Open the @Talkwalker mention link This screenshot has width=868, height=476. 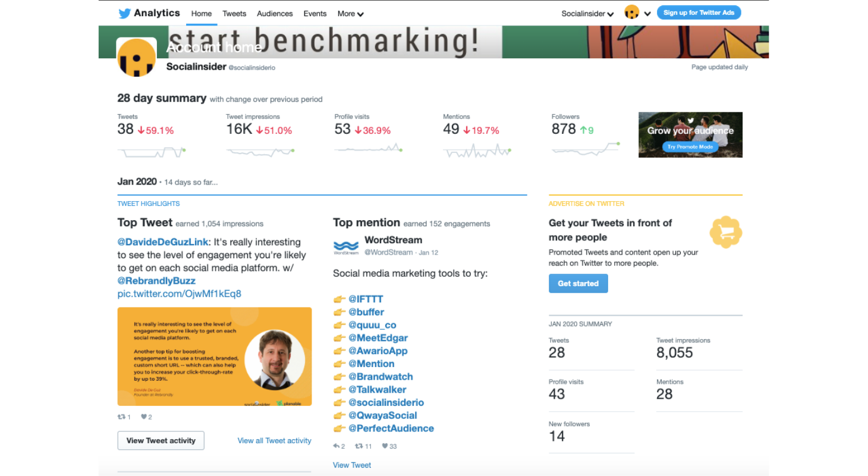[x=378, y=390]
